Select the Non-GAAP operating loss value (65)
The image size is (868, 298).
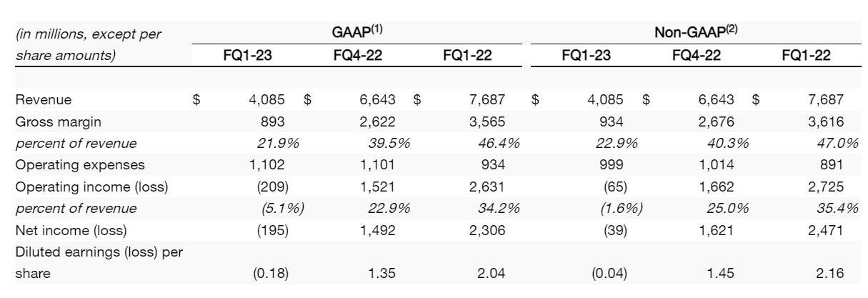tap(609, 187)
